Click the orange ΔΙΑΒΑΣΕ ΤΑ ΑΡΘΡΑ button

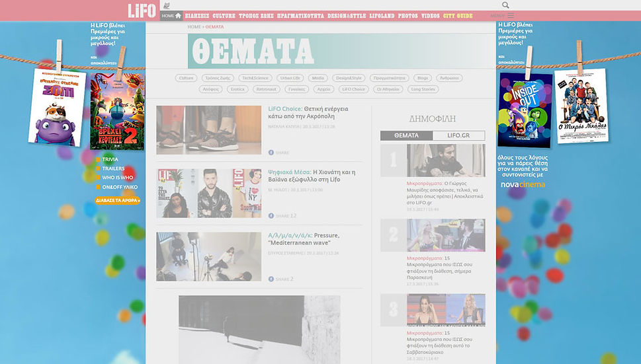[118, 200]
